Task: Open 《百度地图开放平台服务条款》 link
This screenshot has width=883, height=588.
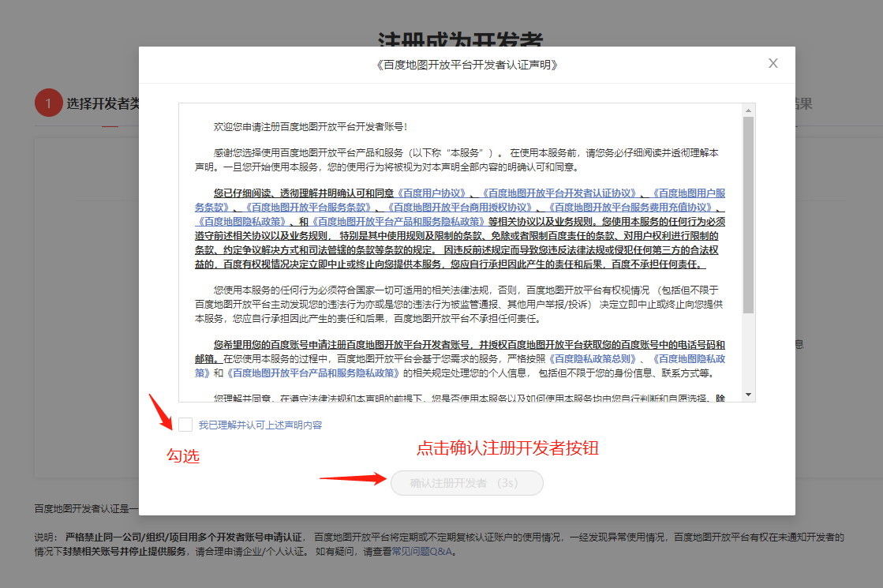Action: click(x=308, y=208)
